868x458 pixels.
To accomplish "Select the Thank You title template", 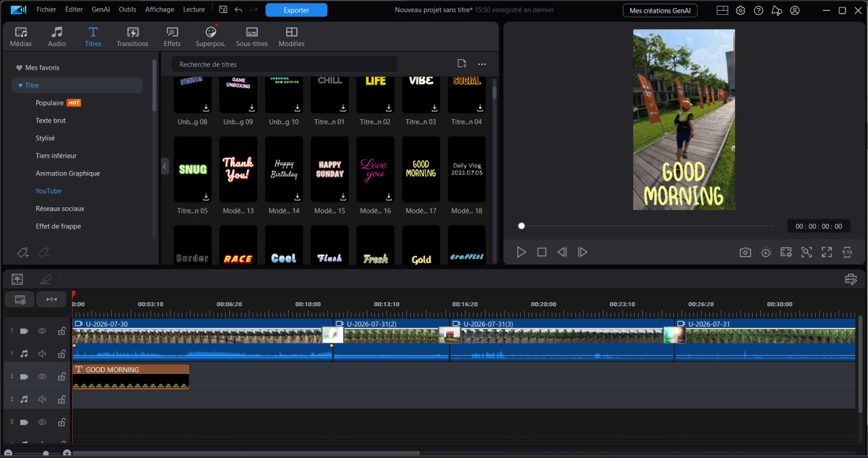I will (238, 169).
